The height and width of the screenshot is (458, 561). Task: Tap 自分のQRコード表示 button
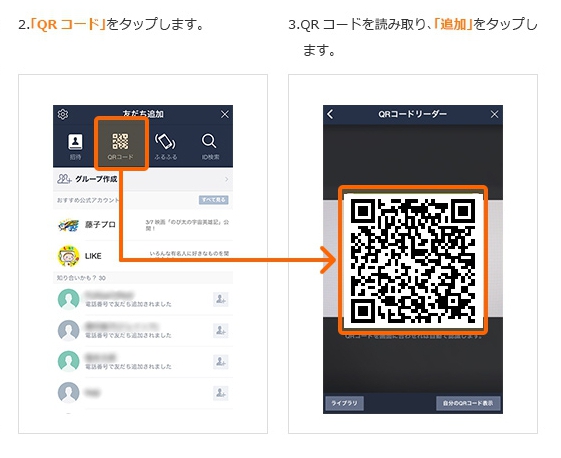(x=468, y=403)
